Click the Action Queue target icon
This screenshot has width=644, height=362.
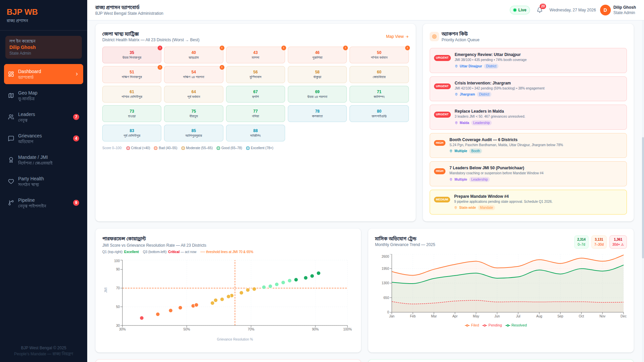click(434, 37)
